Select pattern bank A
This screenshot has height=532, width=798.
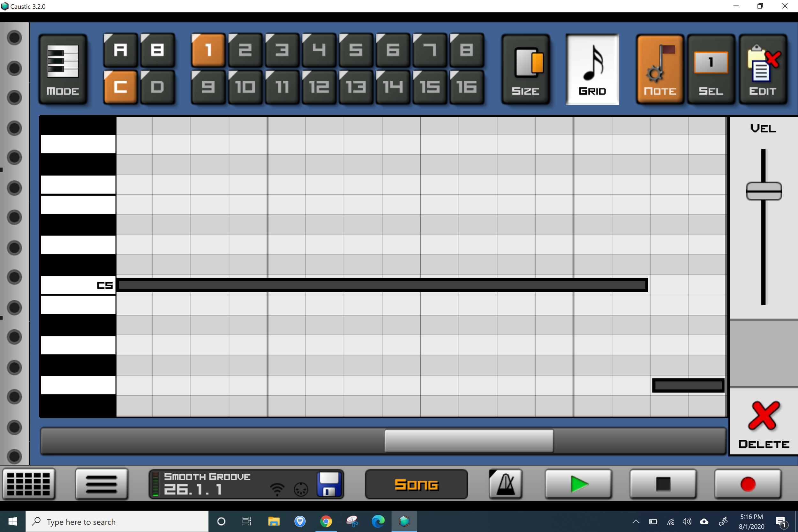point(120,50)
